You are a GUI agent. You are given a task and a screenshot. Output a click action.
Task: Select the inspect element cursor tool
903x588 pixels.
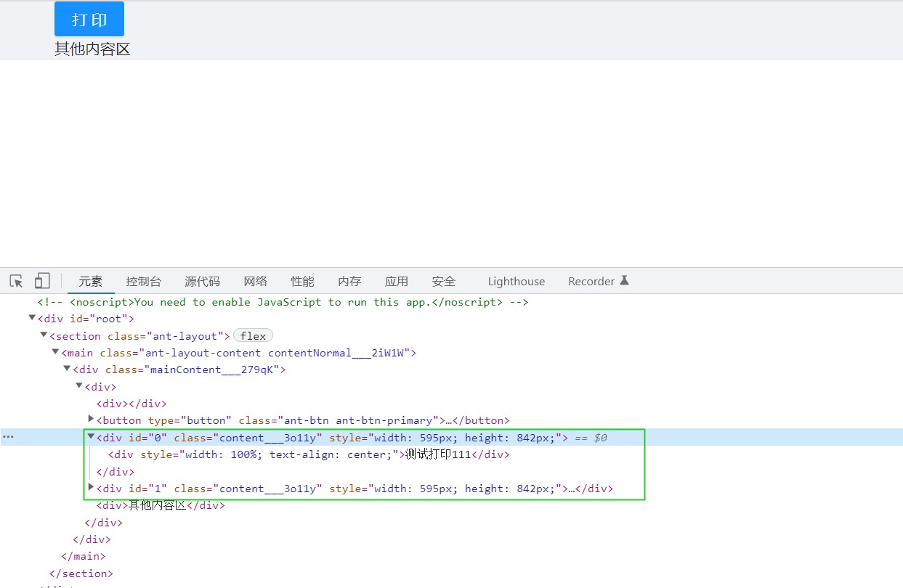[16, 280]
